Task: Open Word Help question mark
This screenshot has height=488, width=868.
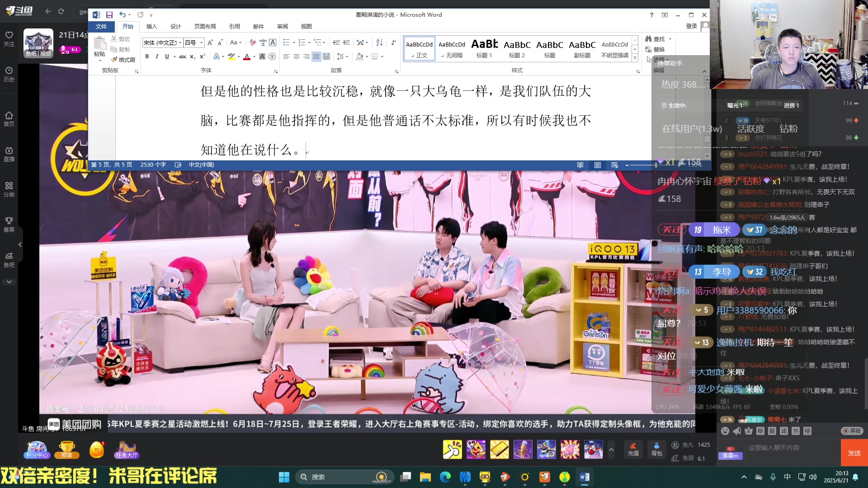Action: pyautogui.click(x=651, y=15)
